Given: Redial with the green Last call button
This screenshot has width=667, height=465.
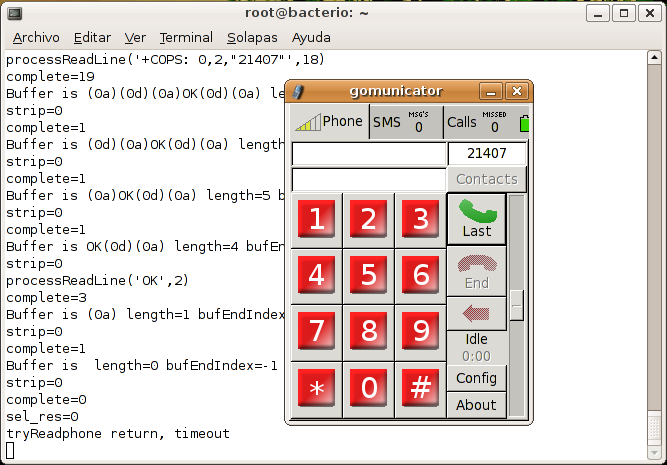Looking at the screenshot, I should pyautogui.click(x=477, y=219).
